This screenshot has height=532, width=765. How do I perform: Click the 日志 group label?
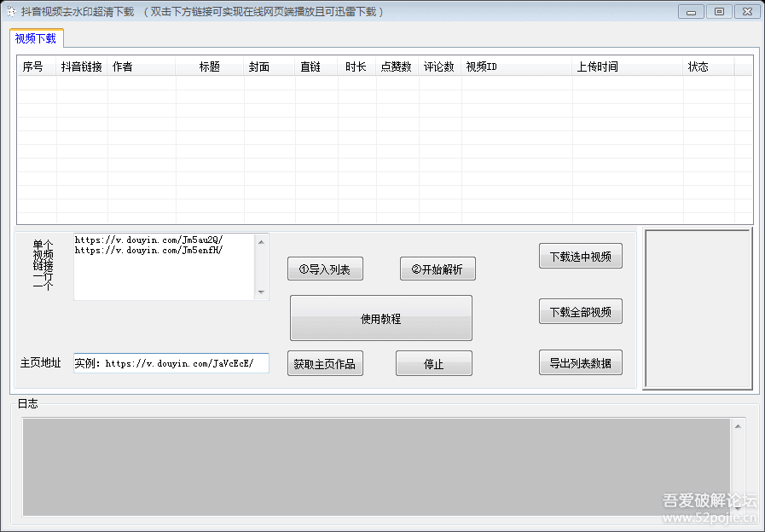(x=28, y=403)
